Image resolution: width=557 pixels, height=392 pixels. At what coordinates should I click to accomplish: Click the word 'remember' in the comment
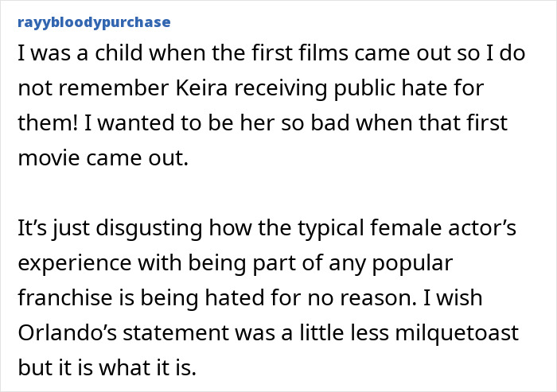point(114,87)
